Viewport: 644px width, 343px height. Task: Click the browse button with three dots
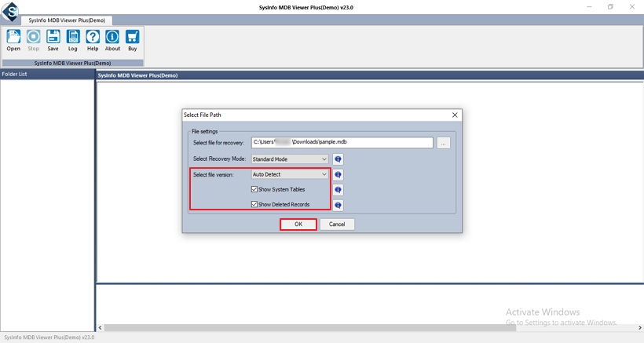pos(443,143)
